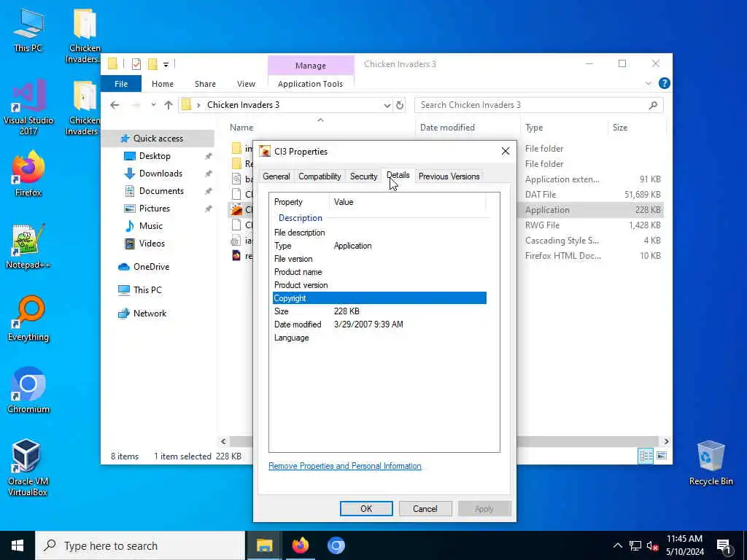
Task: Open Application Tools ribbon tab
Action: (310, 84)
